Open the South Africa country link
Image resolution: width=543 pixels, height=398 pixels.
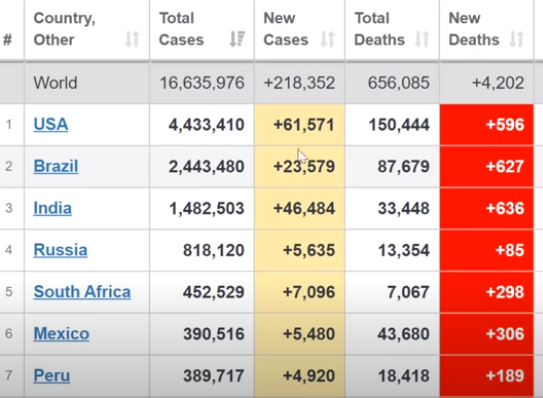pyautogui.click(x=82, y=292)
